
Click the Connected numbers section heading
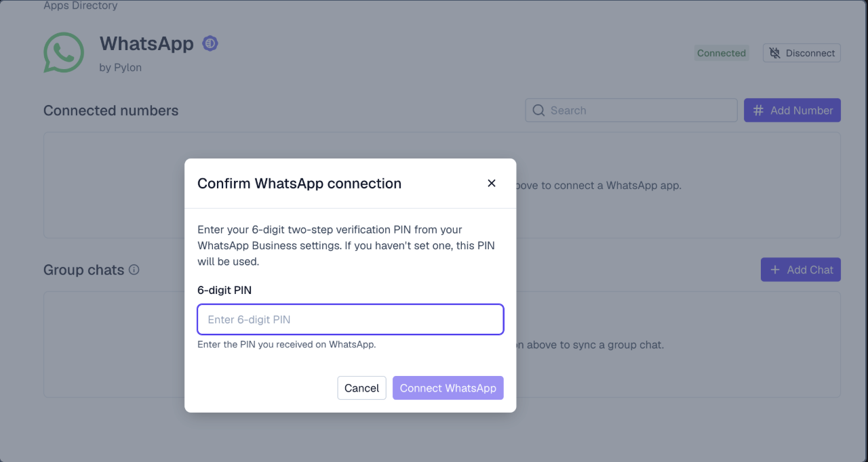pyautogui.click(x=111, y=110)
